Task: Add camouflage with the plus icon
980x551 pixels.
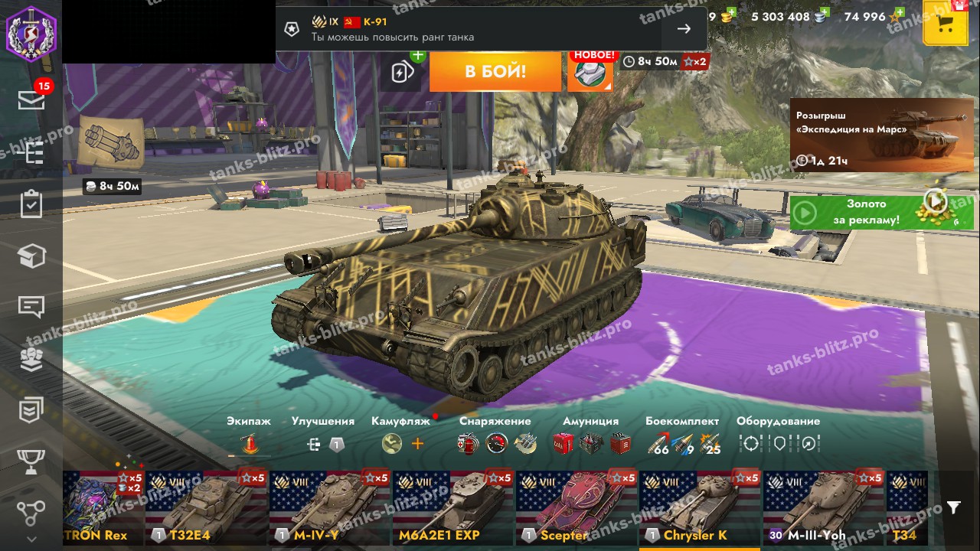Action: [x=417, y=443]
